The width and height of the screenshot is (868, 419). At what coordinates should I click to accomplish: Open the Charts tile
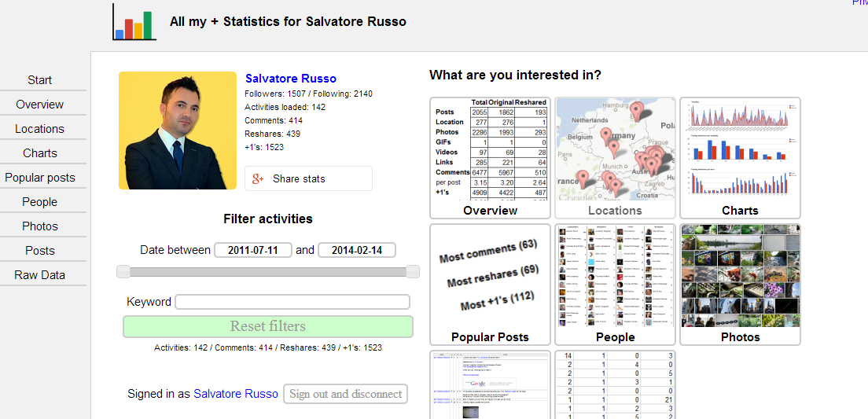click(x=740, y=158)
